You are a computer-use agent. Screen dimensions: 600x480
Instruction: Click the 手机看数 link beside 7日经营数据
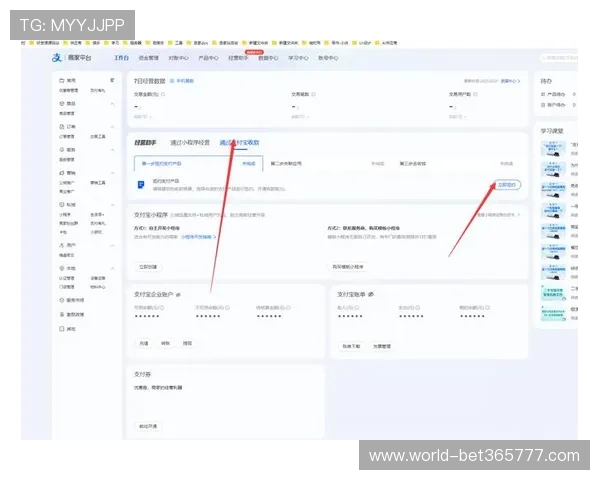pos(182,81)
